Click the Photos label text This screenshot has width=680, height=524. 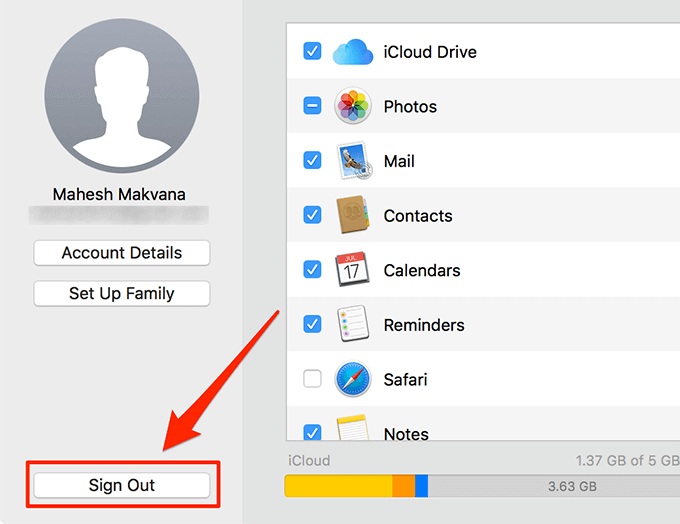click(410, 107)
